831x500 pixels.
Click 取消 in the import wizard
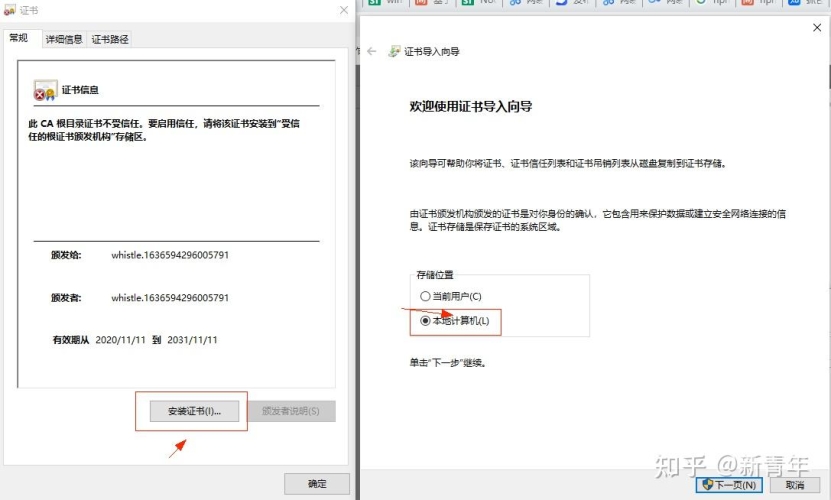point(794,485)
